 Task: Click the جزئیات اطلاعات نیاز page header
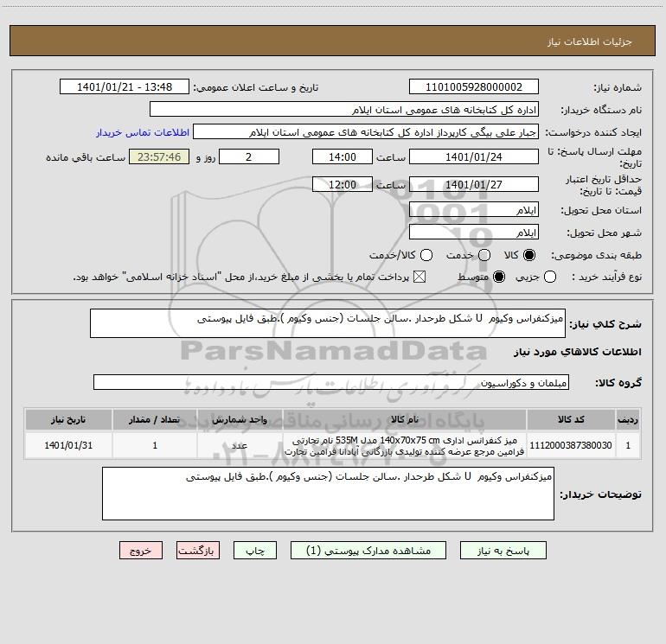tap(590, 41)
